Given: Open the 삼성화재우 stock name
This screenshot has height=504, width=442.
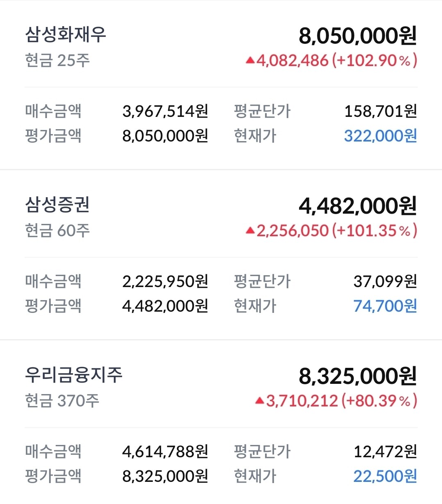Looking at the screenshot, I should click(66, 34).
